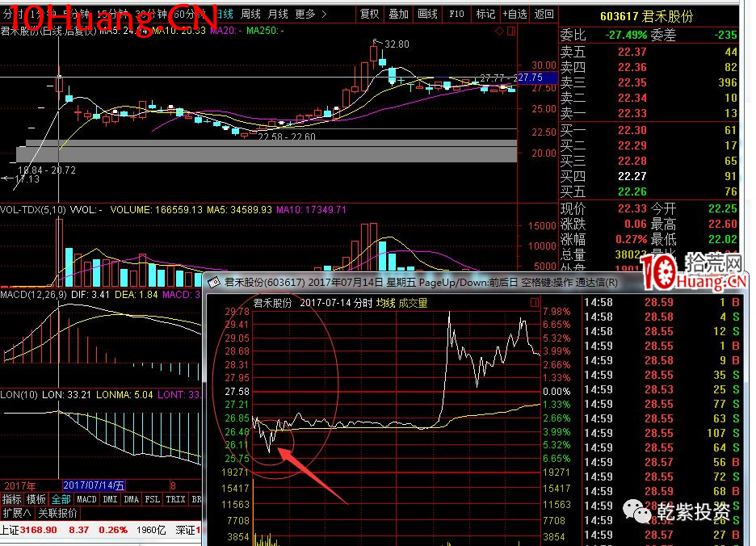Select the 14:59 28.53 25 S tick row

pyautogui.click(x=661, y=389)
